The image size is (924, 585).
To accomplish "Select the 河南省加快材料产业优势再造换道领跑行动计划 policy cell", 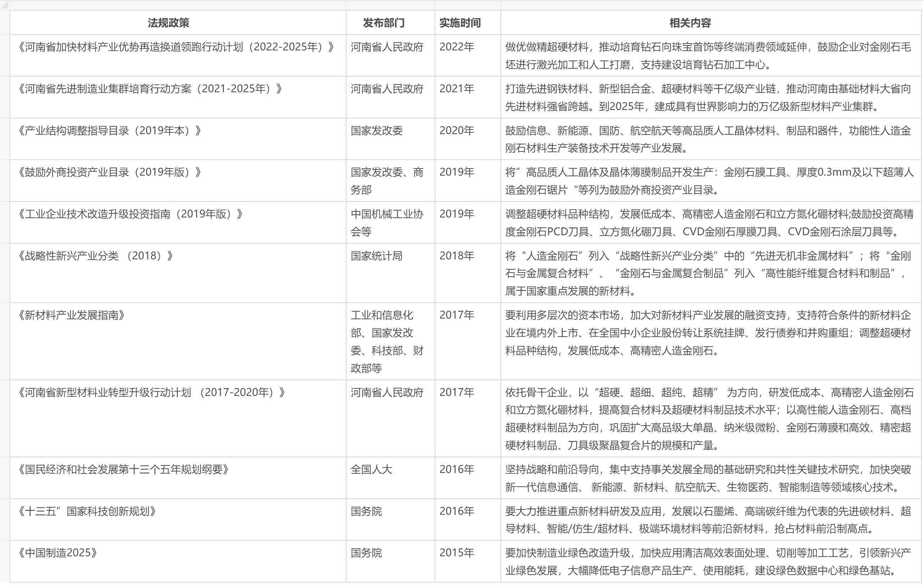I will [178, 56].
